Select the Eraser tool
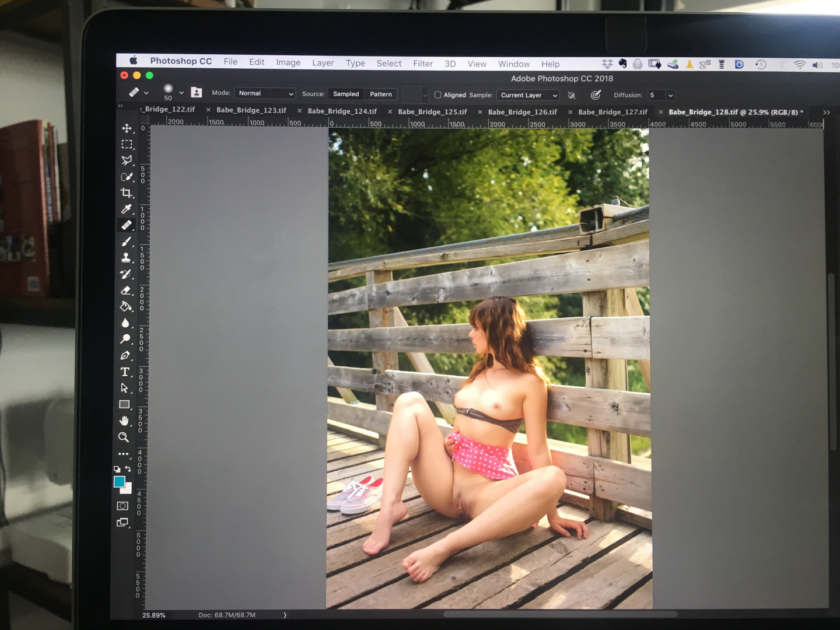The height and width of the screenshot is (630, 840). pos(126,290)
